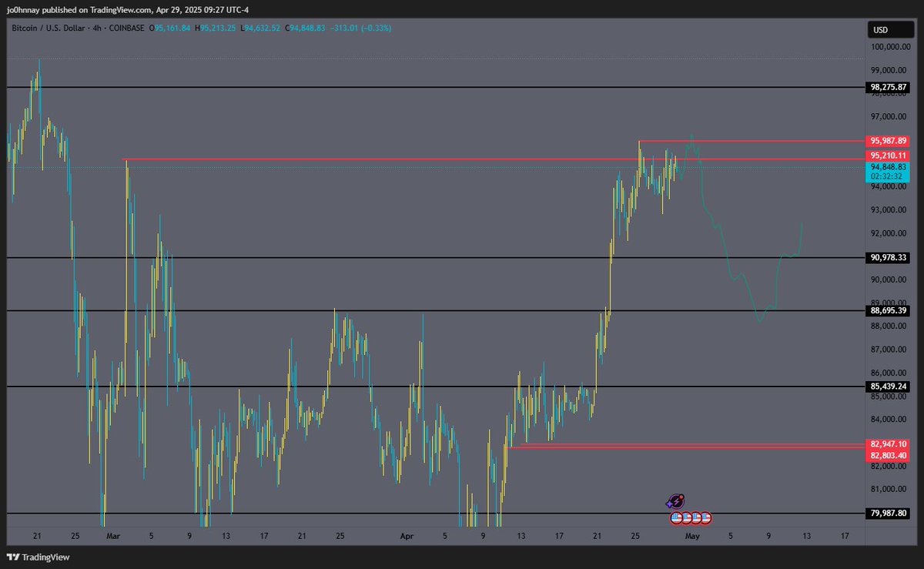Click the 81,000.00 price axis tick
924x569 pixels.
point(890,489)
